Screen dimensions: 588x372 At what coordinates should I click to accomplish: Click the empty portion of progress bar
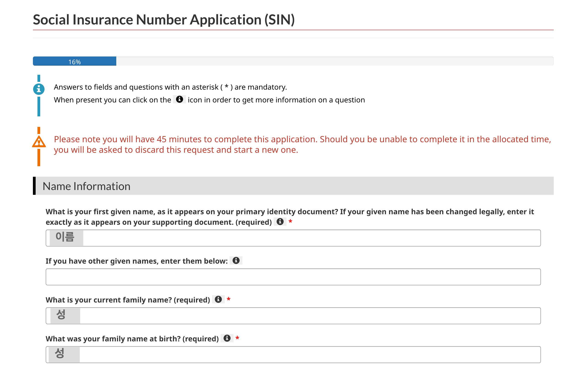(334, 61)
